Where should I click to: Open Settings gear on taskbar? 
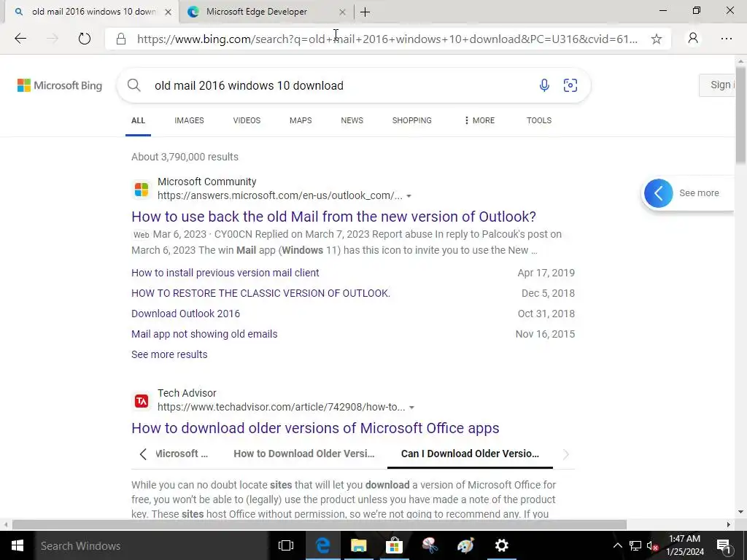[x=502, y=545]
